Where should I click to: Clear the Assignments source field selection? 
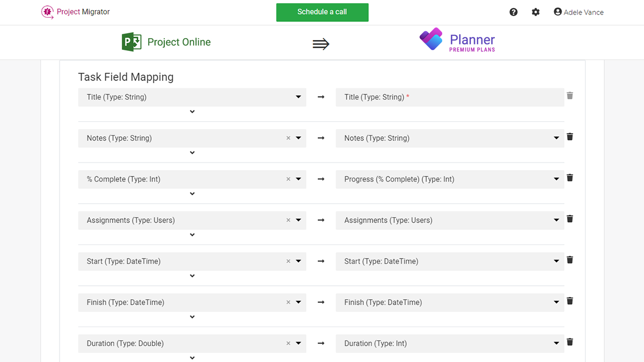coord(288,220)
